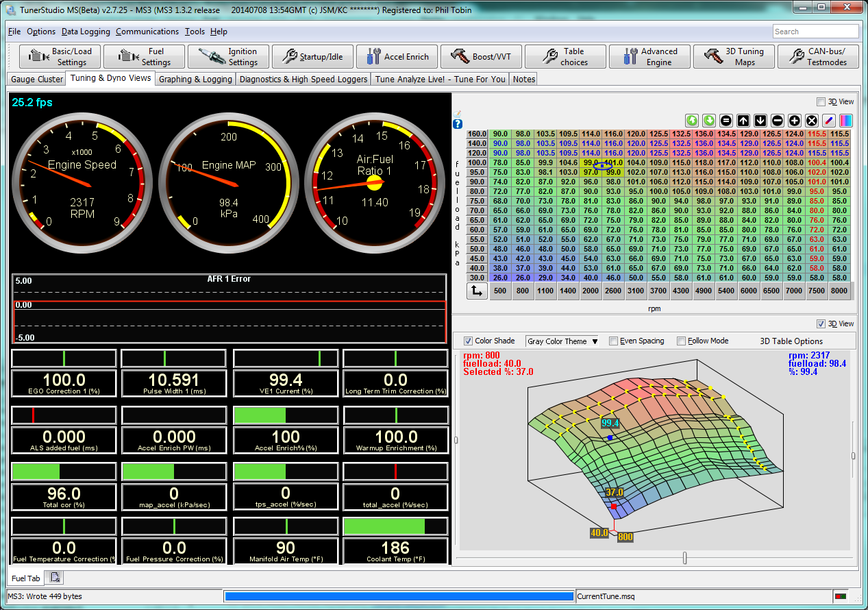Open the Gray Color Theme dropdown

tap(562, 341)
